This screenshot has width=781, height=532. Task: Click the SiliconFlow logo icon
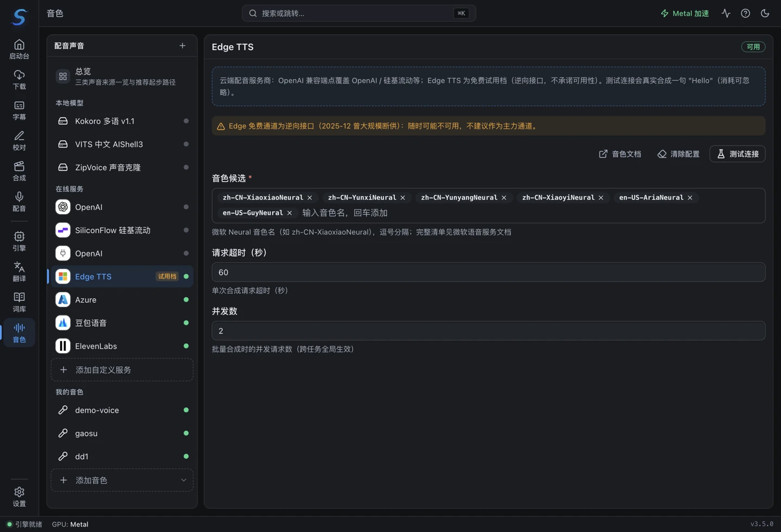click(x=63, y=230)
